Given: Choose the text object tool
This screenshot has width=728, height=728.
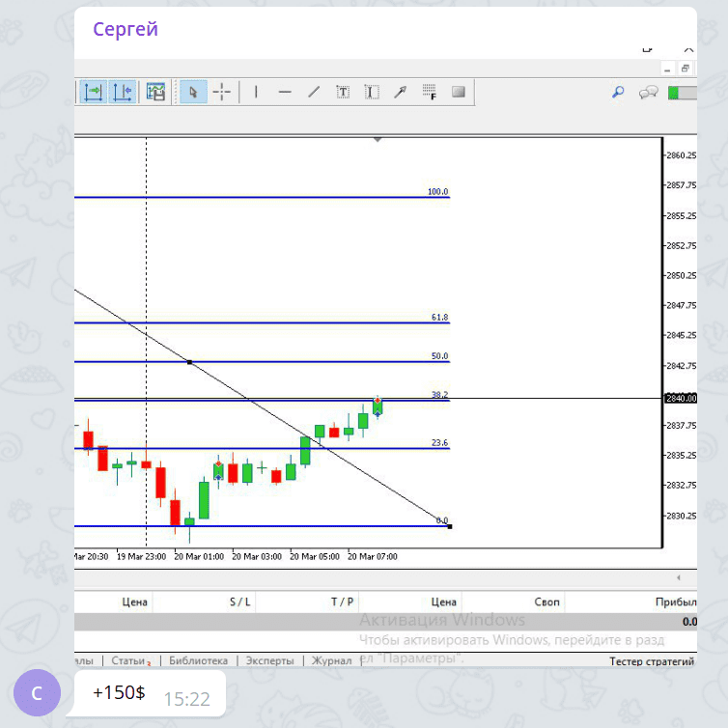Looking at the screenshot, I should pos(343,92).
